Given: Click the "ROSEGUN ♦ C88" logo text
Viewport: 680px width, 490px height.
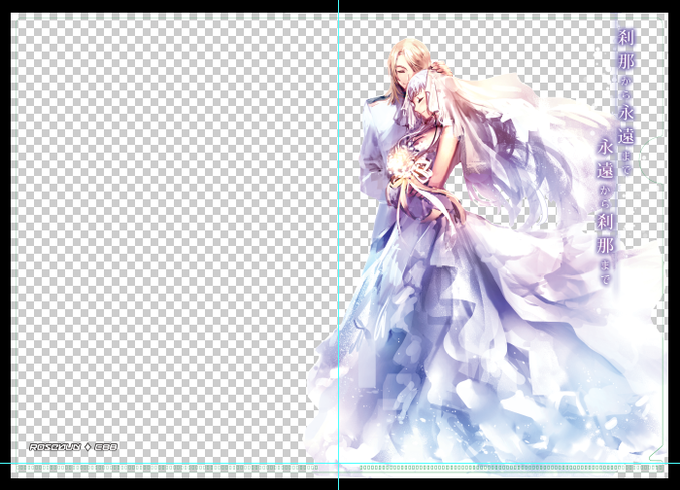Looking at the screenshot, I should coord(73,447).
